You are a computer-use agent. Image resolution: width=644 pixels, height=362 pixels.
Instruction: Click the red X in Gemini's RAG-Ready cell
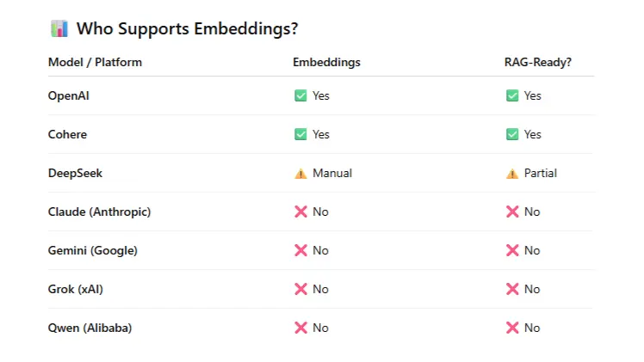pos(512,250)
